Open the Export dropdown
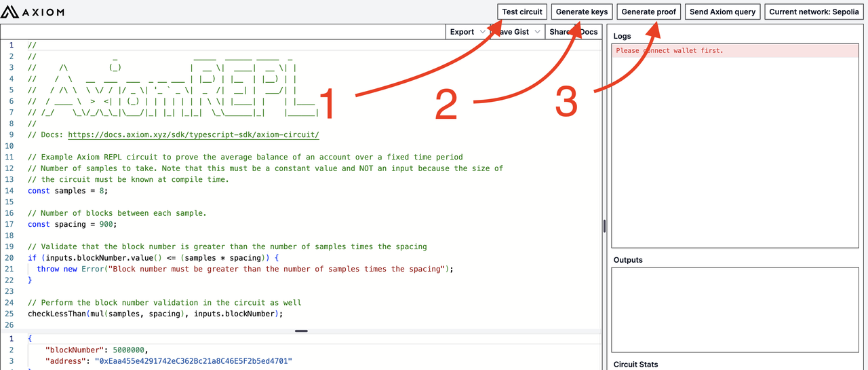 [x=468, y=32]
